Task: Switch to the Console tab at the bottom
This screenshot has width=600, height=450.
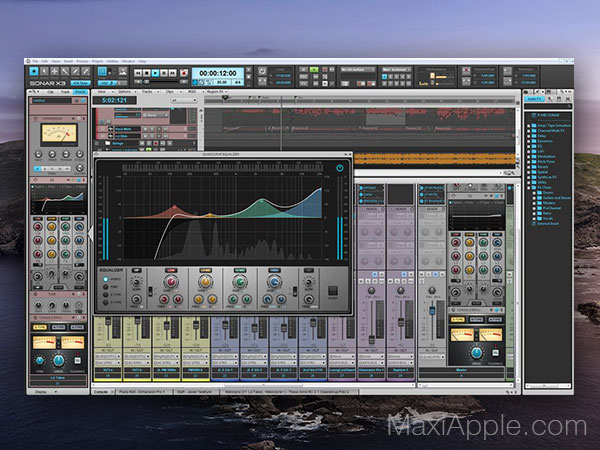Action: tap(103, 392)
